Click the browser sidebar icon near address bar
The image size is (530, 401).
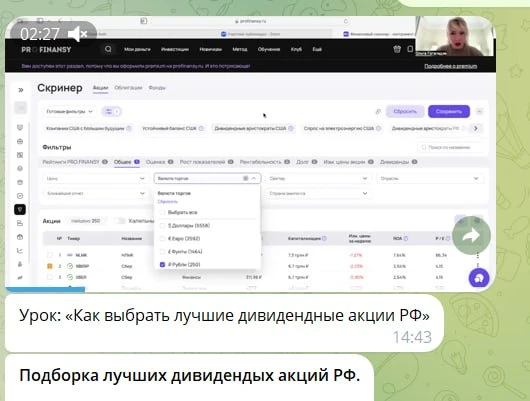tap(144, 21)
